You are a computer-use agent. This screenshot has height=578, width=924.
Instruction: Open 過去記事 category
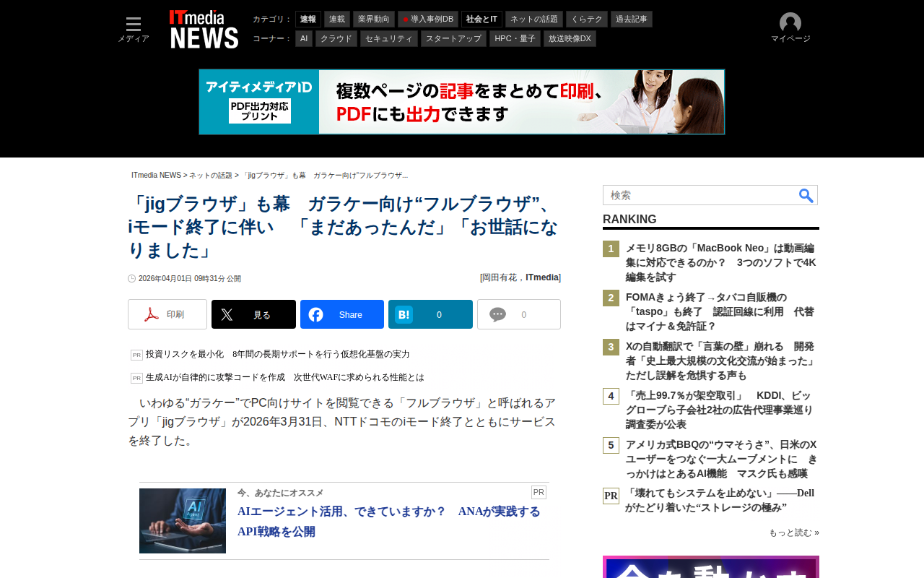(632, 20)
